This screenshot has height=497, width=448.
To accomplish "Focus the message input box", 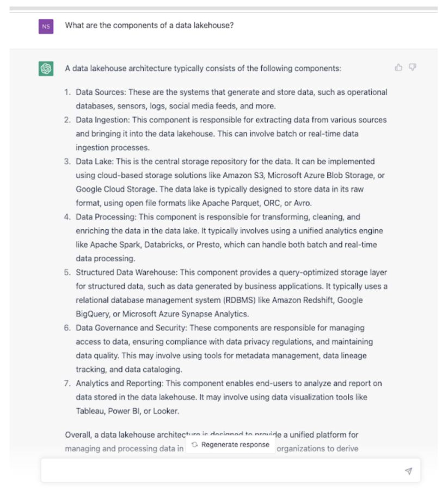I will [218, 470].
